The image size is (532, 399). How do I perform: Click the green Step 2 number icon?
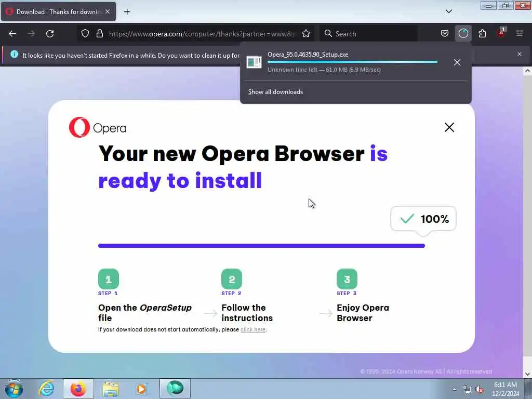tap(232, 279)
